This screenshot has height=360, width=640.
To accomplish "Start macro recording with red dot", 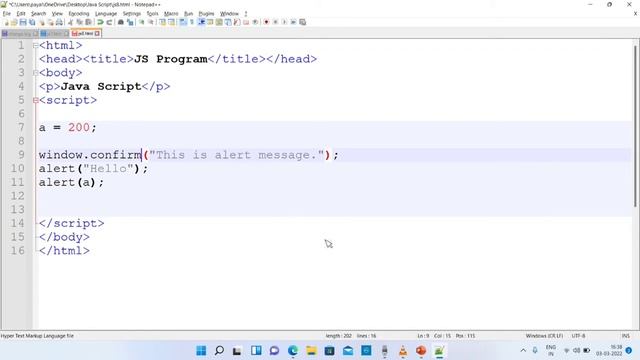I will click(x=266, y=22).
